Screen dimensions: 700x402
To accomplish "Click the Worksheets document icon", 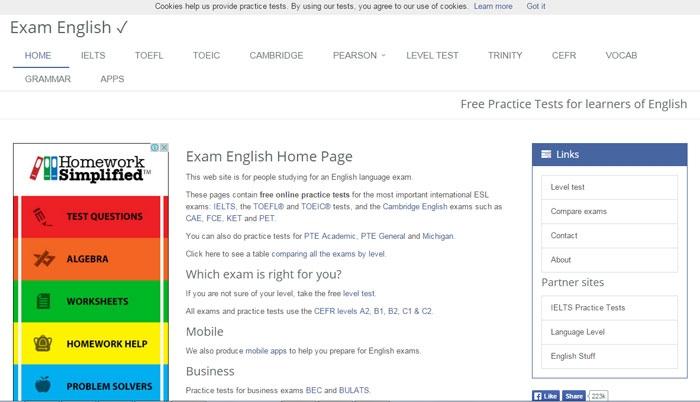I will 43,302.
